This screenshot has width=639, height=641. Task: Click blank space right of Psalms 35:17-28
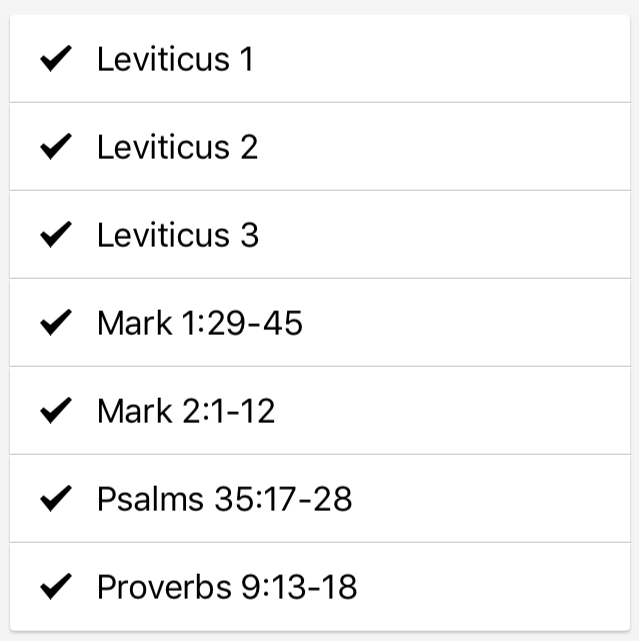pos(480,498)
